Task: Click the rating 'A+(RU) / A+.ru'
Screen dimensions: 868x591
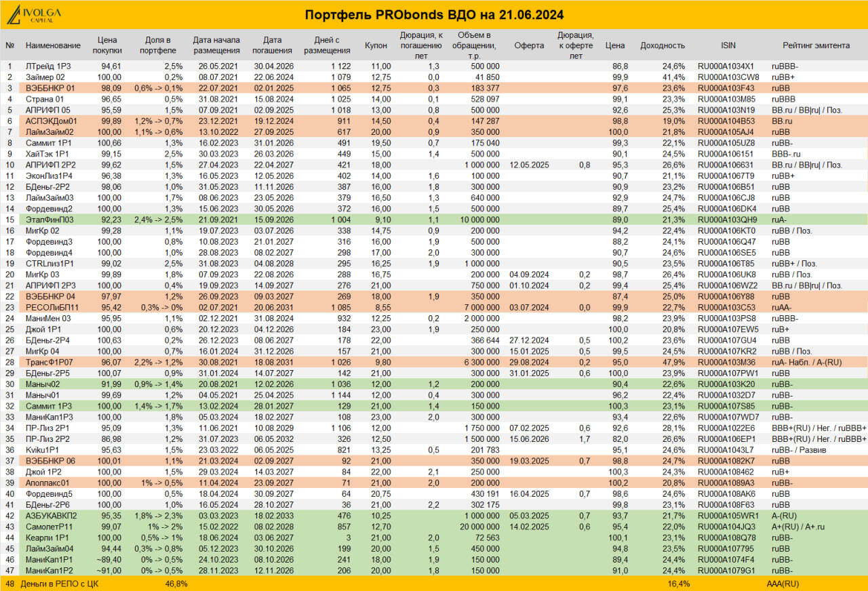Action: 797,526
